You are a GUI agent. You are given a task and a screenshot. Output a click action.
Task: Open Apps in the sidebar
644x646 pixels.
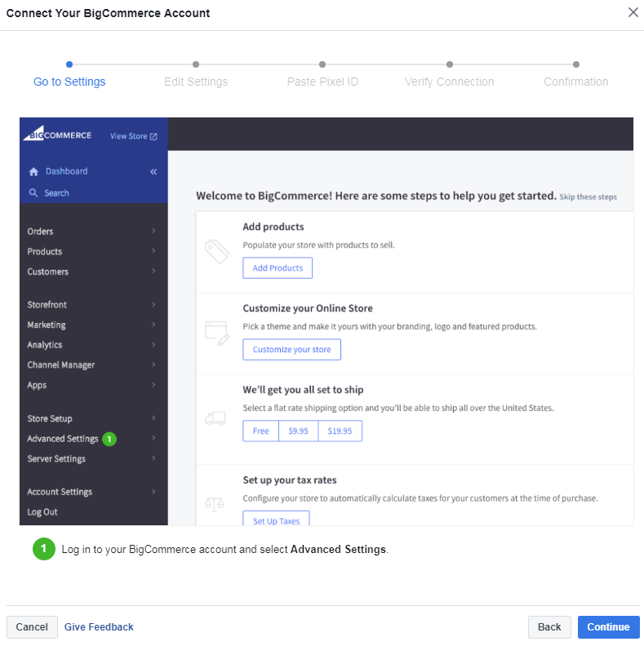pos(37,386)
